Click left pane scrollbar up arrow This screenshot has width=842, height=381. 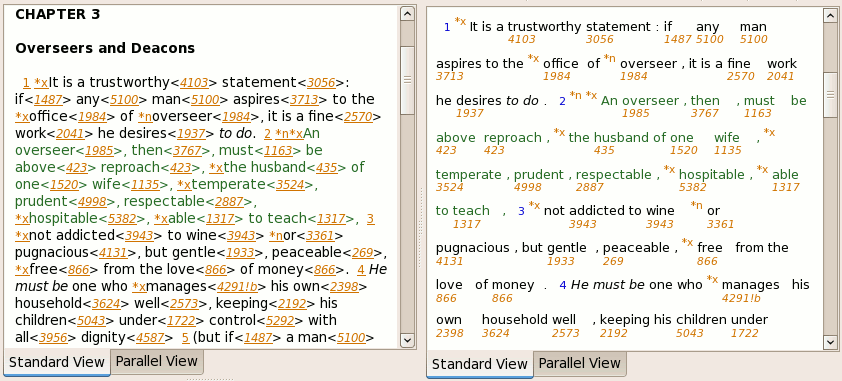[408, 14]
